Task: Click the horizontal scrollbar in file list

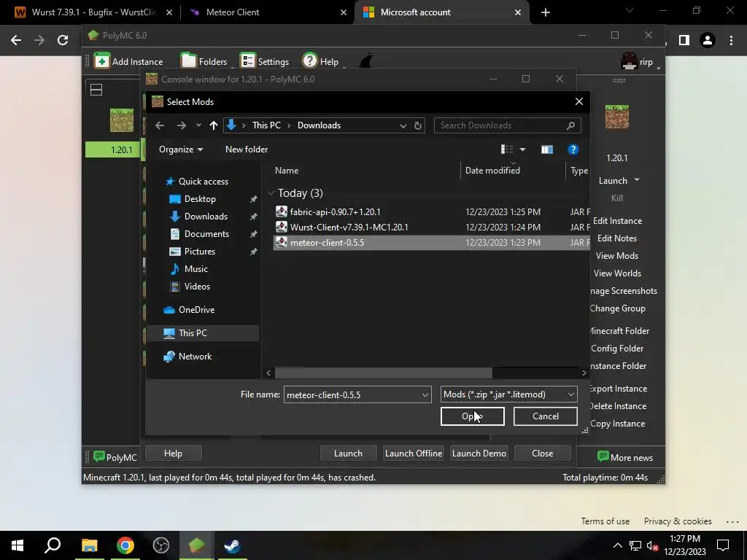Action: tap(383, 373)
